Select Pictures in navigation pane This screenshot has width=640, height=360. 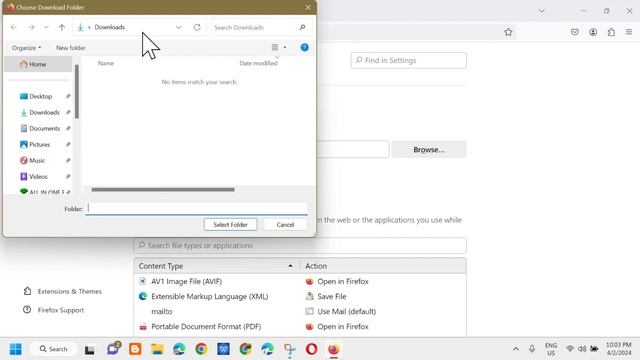coord(40,144)
